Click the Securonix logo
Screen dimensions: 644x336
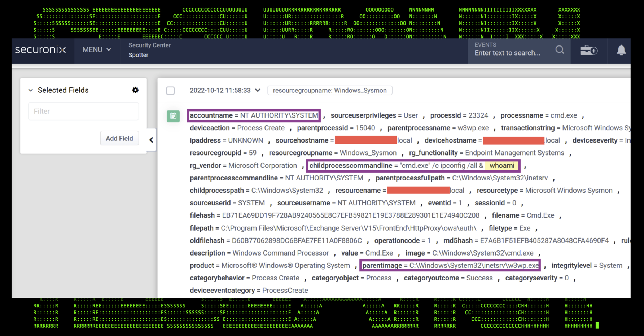40,50
